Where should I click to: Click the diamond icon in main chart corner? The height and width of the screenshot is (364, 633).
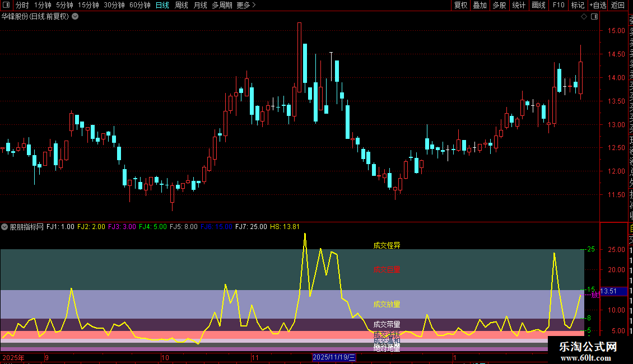tap(584, 17)
